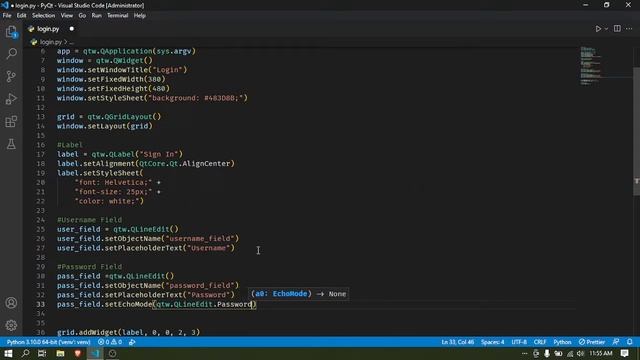The width and height of the screenshot is (640, 360).
Task: Open the Windows Start menu
Action: pos(8,353)
